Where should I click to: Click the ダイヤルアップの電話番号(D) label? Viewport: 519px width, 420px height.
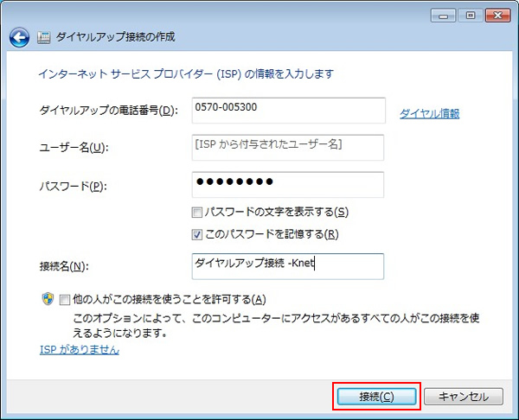tap(109, 110)
